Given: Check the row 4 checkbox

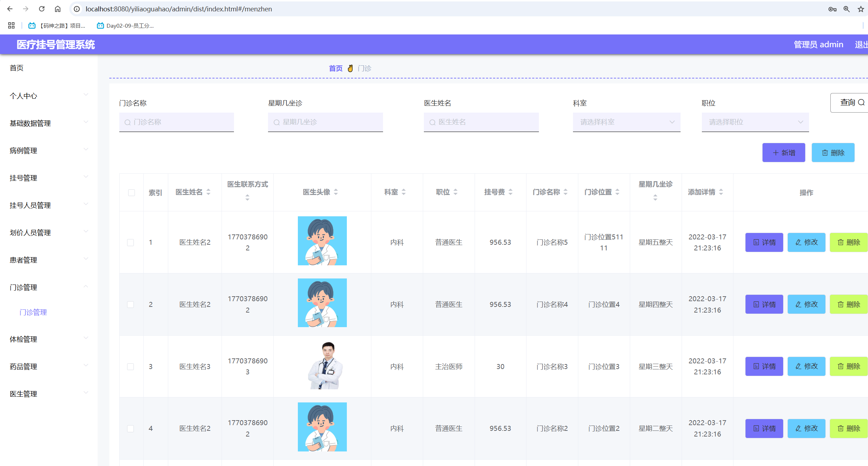Looking at the screenshot, I should click(131, 429).
